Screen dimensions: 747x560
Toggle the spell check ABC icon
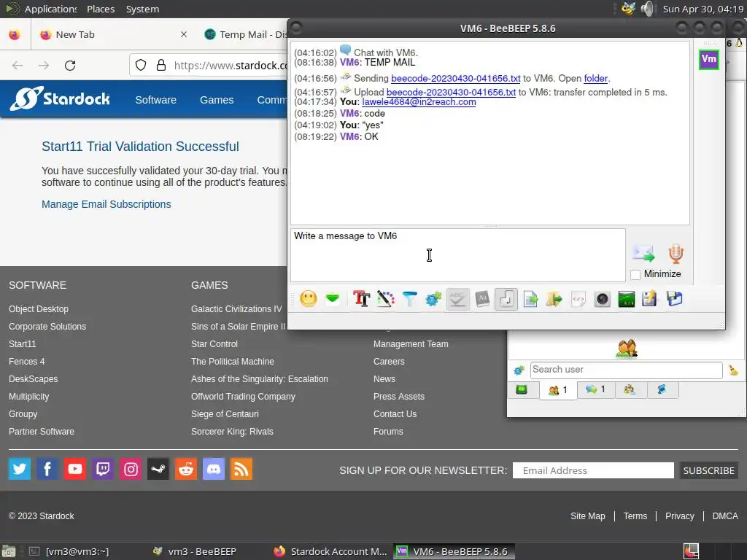[x=458, y=299]
